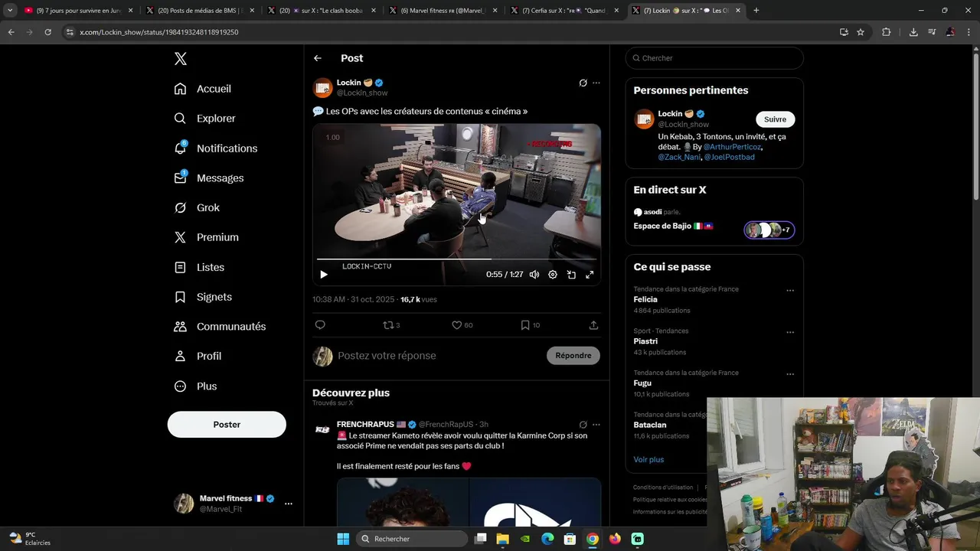
Task: Click the Grok icon on the FRENCHRAPUS post
Action: [583, 425]
